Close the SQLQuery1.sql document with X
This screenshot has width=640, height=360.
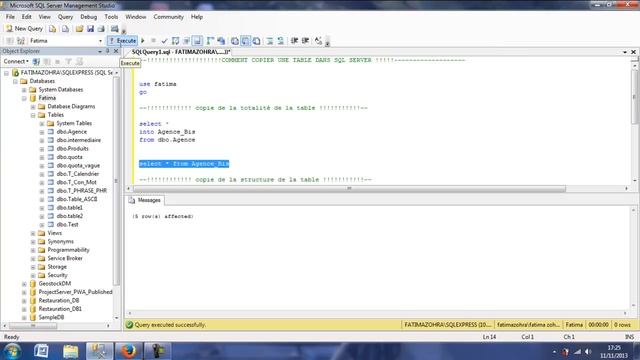(633, 52)
